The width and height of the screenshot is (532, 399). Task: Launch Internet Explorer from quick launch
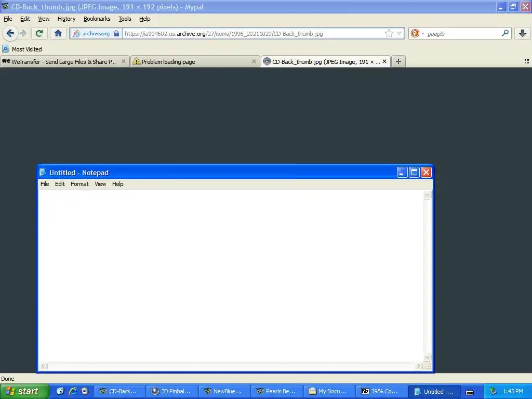pyautogui.click(x=72, y=391)
